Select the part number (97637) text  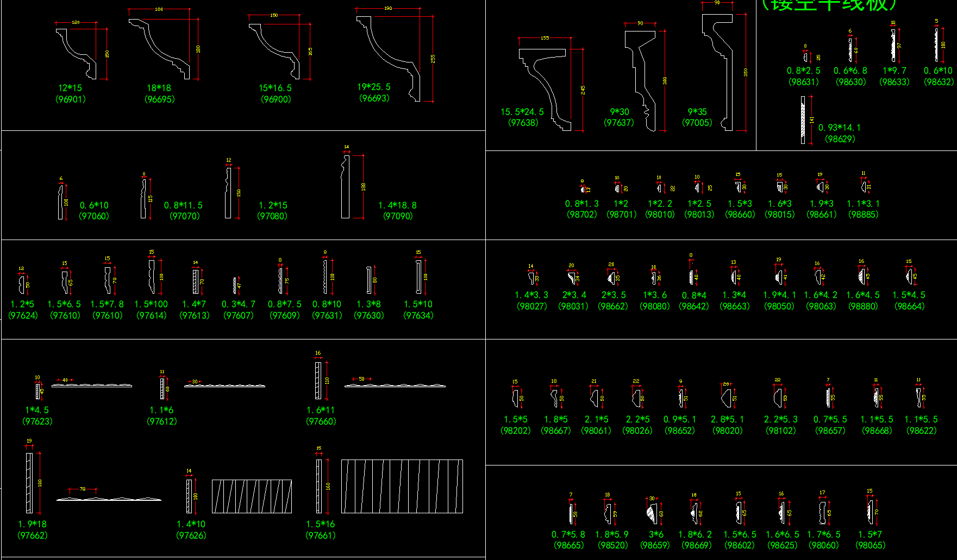pos(619,123)
